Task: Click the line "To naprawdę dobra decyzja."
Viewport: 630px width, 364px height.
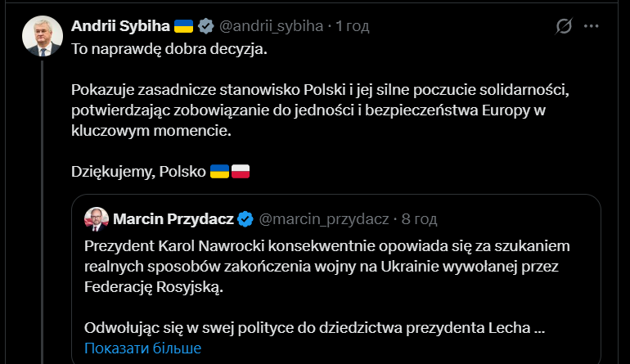Action: pyautogui.click(x=169, y=49)
